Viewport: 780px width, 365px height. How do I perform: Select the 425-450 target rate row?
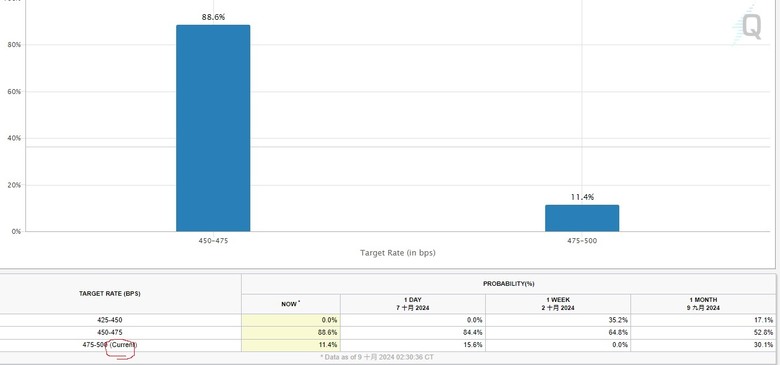click(388, 320)
